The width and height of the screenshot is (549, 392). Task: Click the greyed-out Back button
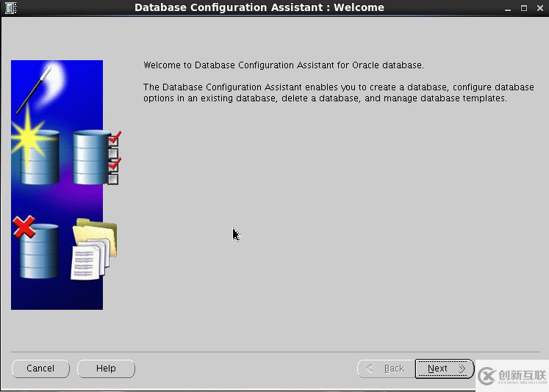pyautogui.click(x=384, y=369)
